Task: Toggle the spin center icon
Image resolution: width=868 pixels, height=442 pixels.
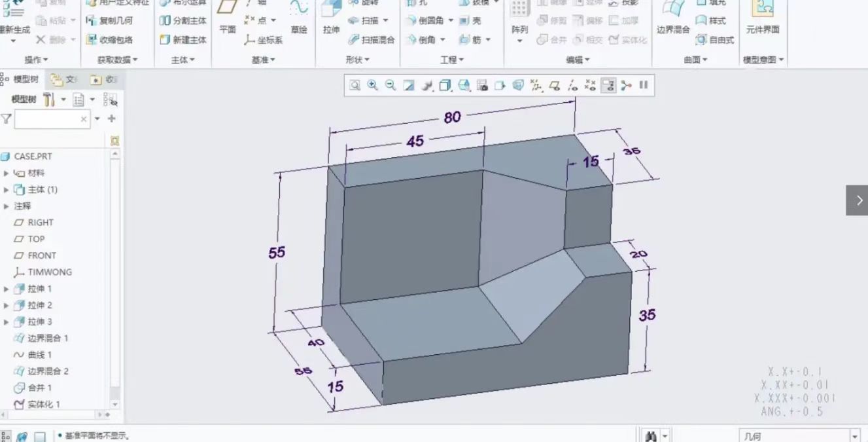Action: click(626, 85)
